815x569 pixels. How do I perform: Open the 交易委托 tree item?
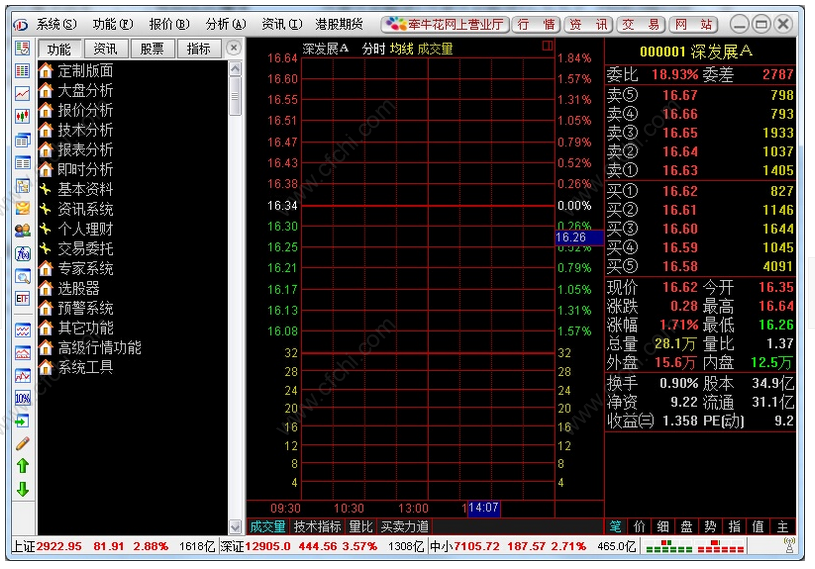(x=76, y=249)
